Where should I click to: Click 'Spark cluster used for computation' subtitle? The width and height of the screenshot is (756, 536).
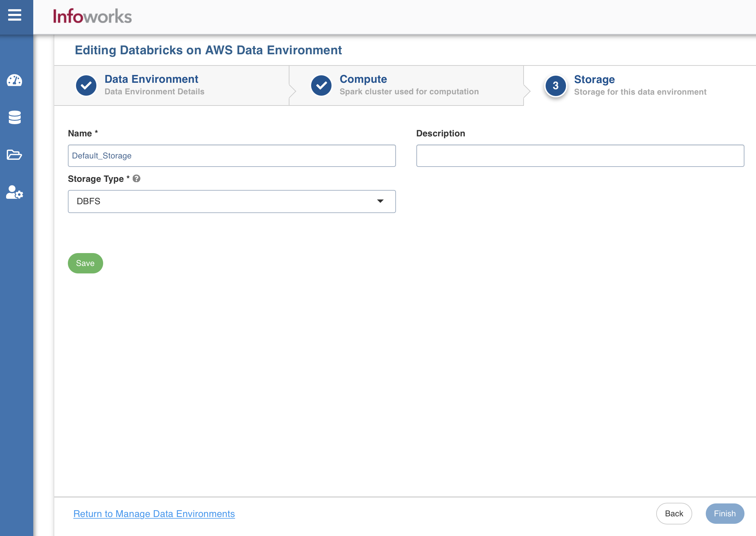(x=409, y=92)
